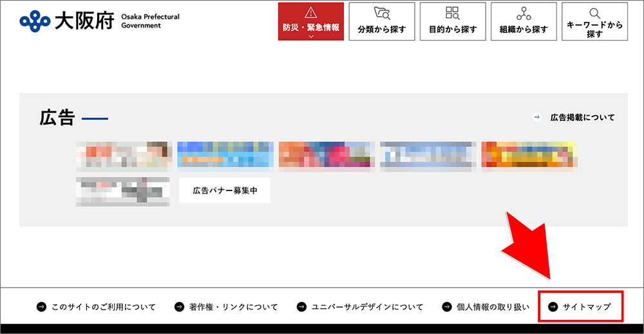Open the first ad banner in top row
This screenshot has width=644, height=334.
point(124,156)
